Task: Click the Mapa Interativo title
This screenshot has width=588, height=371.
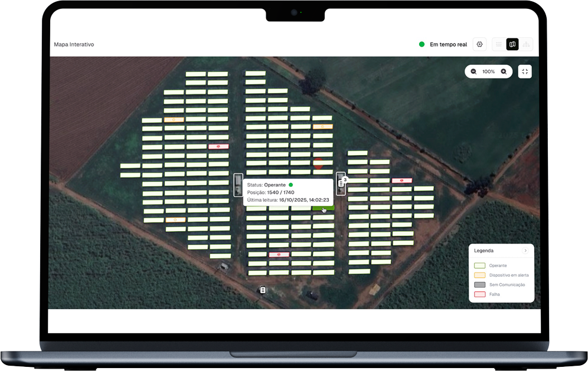Action: pyautogui.click(x=74, y=44)
